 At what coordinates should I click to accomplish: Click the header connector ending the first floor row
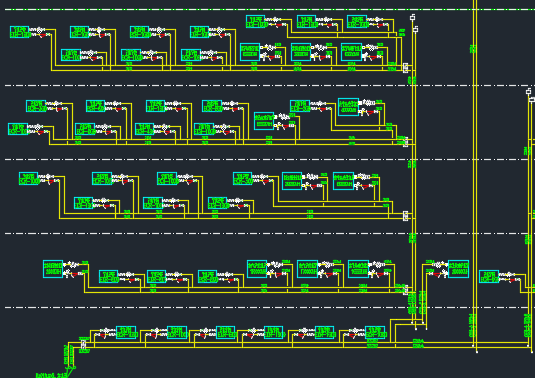click(x=405, y=68)
